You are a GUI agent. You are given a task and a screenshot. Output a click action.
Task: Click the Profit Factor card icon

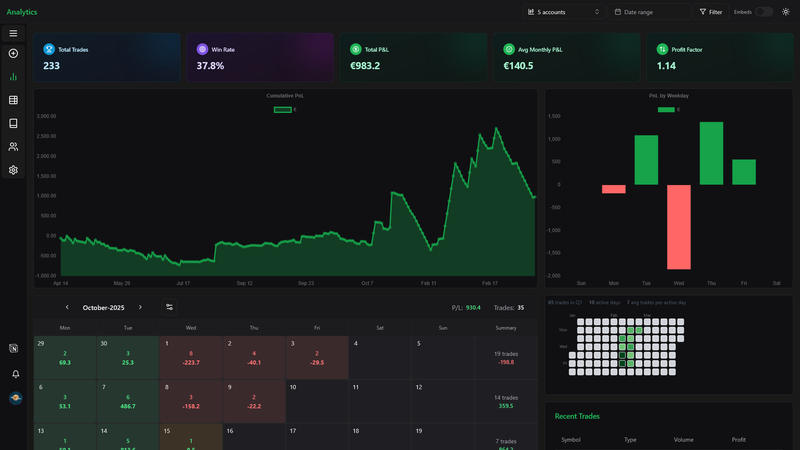tap(662, 49)
